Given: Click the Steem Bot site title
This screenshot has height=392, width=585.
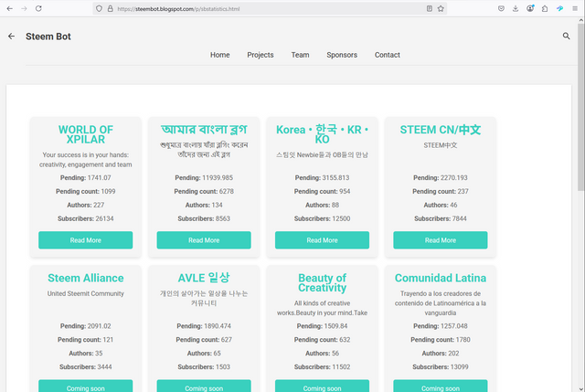Looking at the screenshot, I should (48, 37).
